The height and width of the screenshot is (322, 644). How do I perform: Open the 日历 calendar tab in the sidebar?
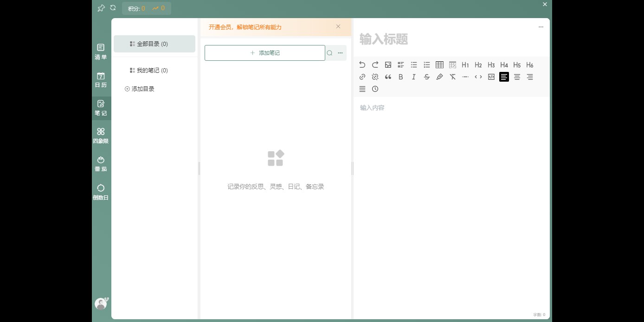(x=101, y=80)
